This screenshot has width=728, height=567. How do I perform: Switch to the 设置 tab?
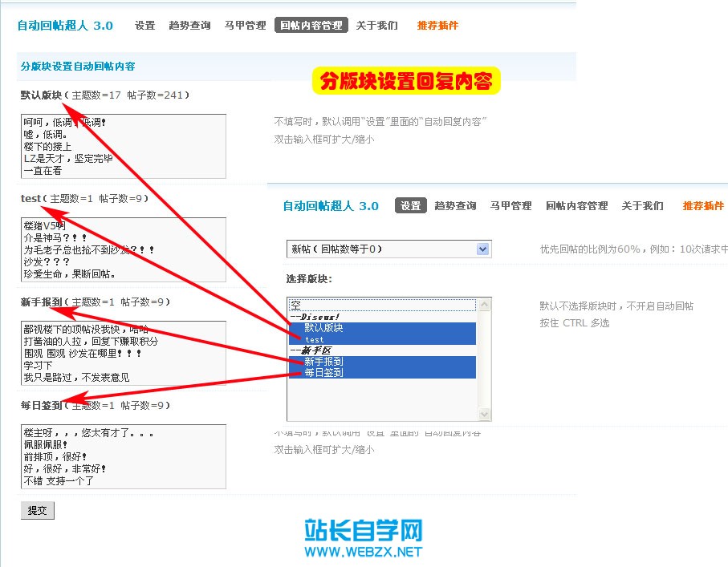[144, 25]
